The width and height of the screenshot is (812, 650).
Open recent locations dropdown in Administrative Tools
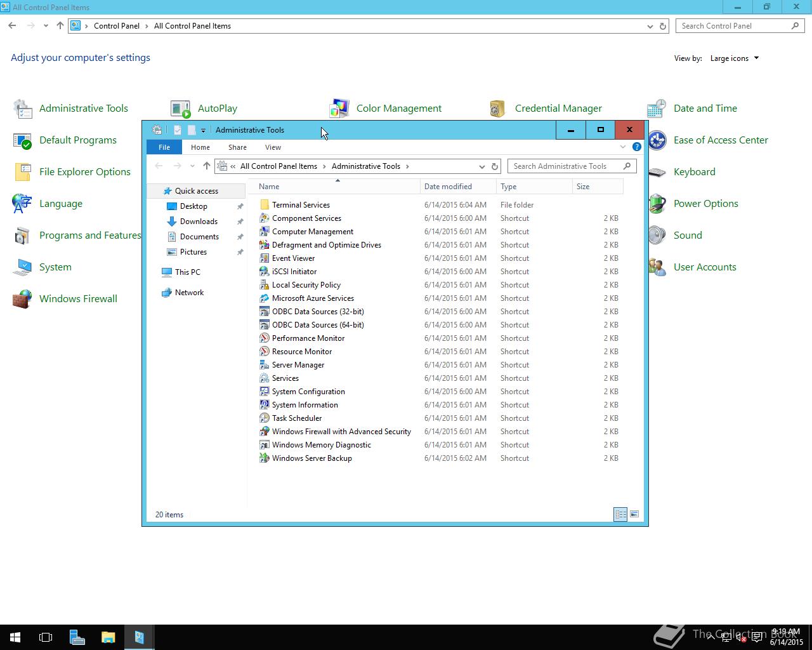[192, 166]
